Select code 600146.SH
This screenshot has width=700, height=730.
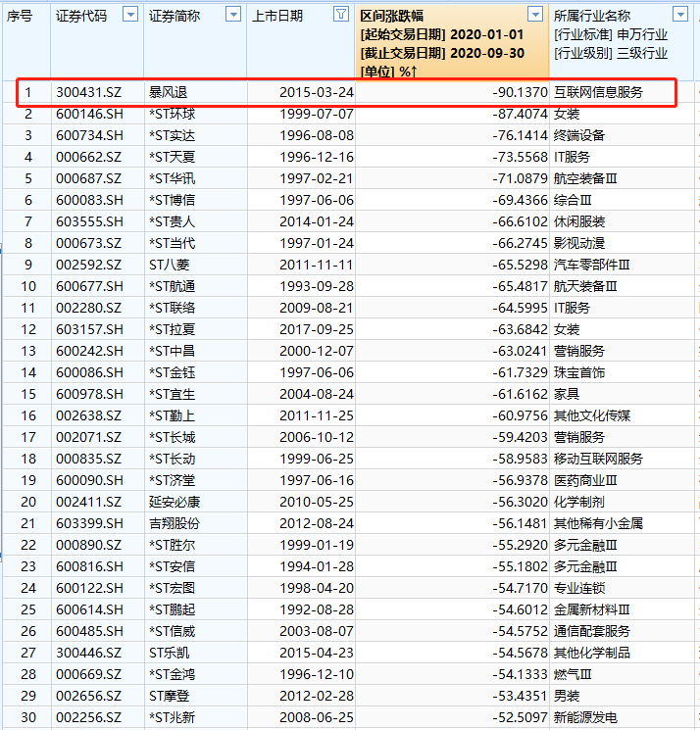pyautogui.click(x=90, y=114)
